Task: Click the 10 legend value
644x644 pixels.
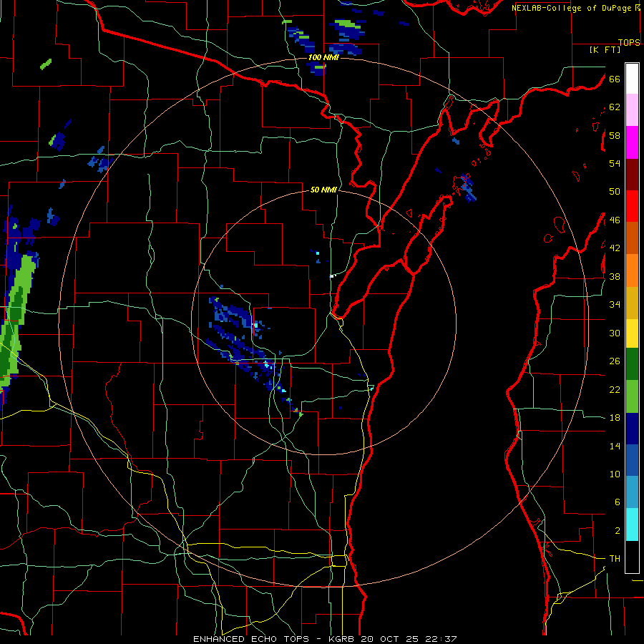Action: point(615,474)
